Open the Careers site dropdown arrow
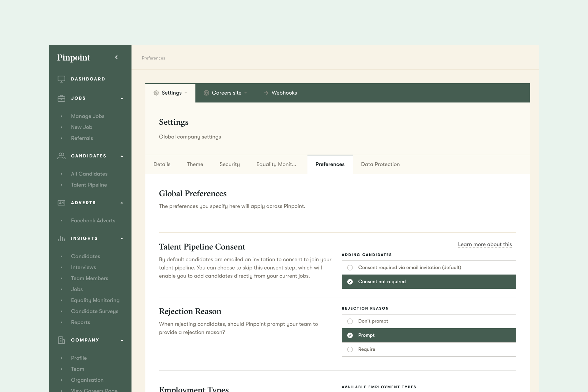 [x=246, y=93]
